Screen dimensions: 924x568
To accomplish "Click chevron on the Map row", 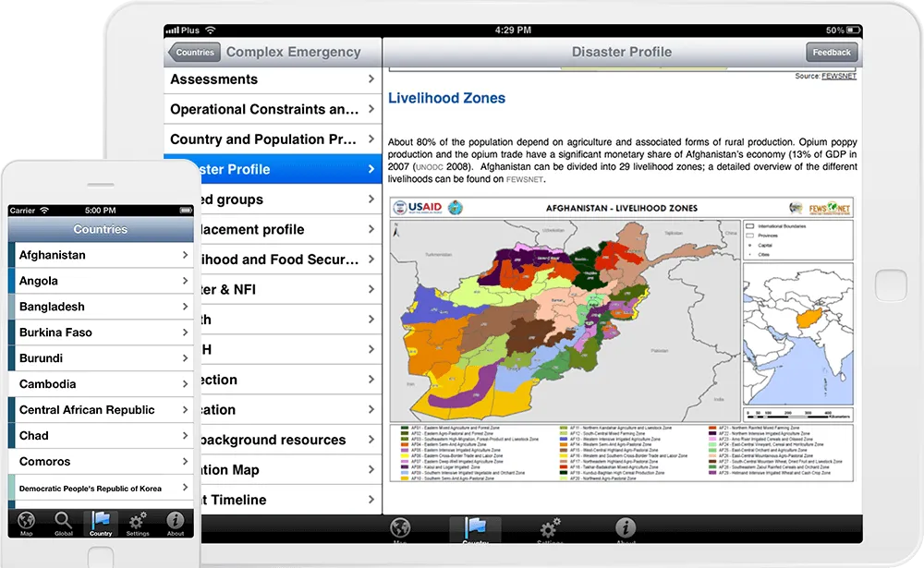I will tap(371, 469).
